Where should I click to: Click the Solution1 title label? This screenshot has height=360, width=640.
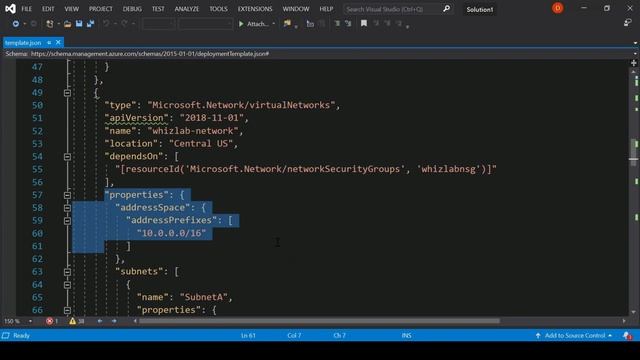480,9
